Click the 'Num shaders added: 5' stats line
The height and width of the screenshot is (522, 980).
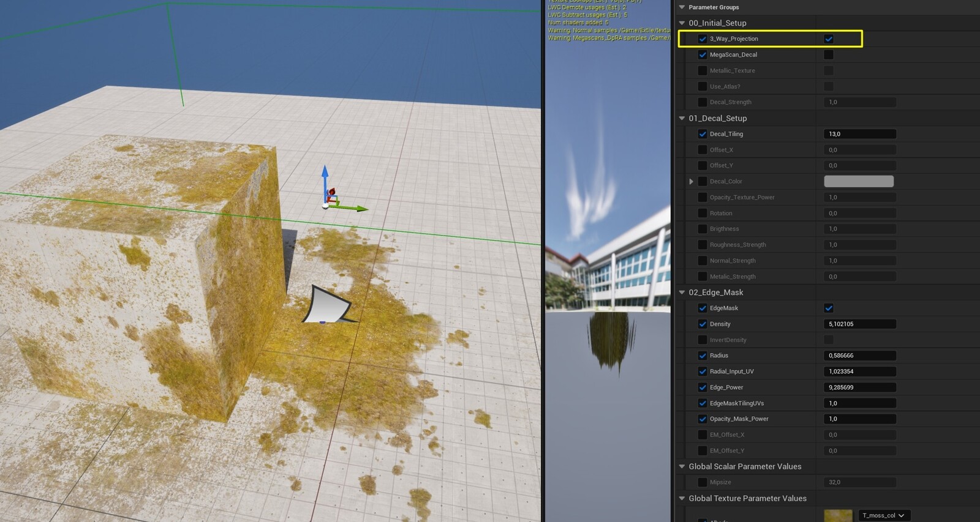click(578, 23)
